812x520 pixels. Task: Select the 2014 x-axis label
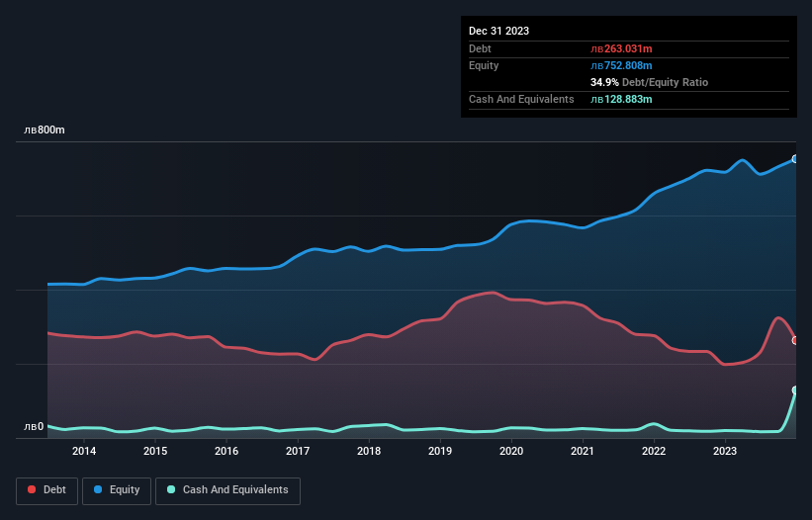click(x=84, y=451)
